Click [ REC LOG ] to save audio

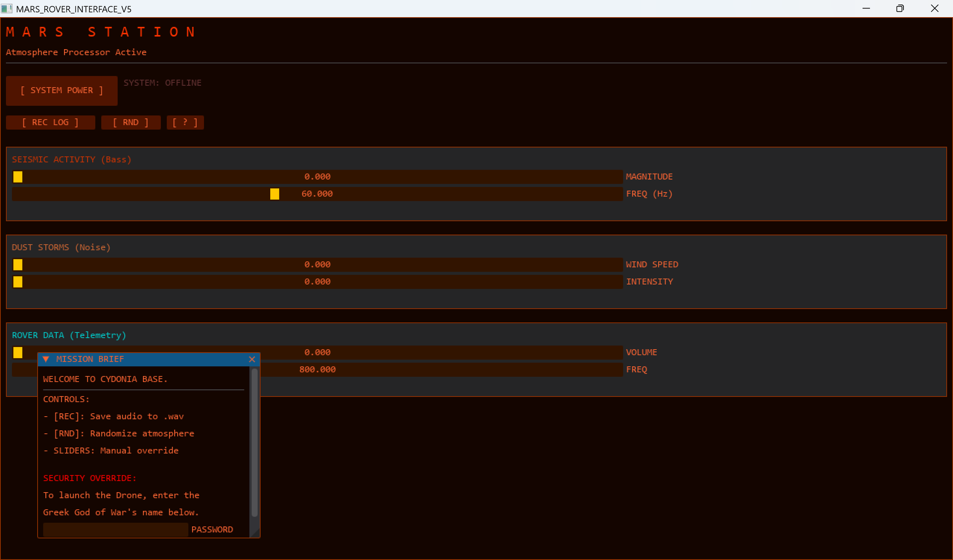point(50,122)
